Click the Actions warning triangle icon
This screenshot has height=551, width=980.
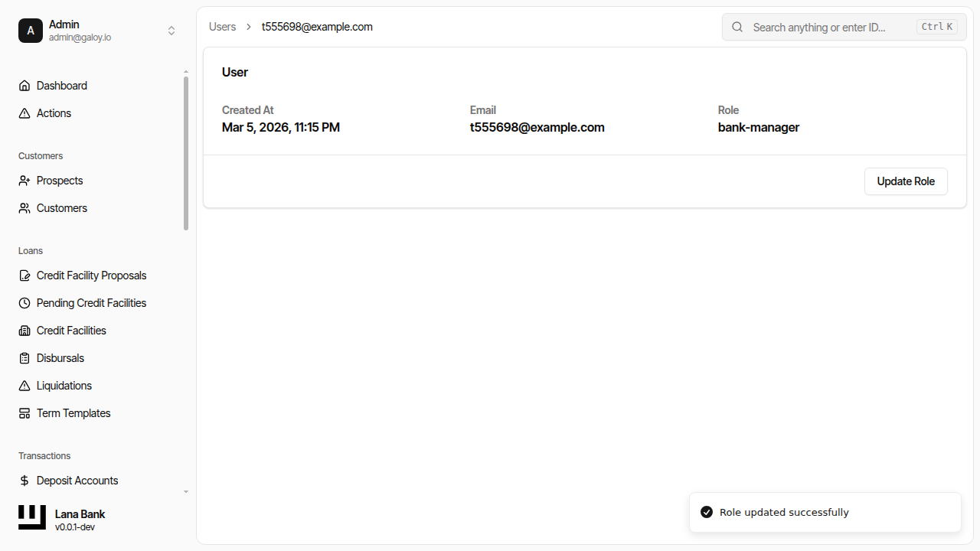coord(24,113)
